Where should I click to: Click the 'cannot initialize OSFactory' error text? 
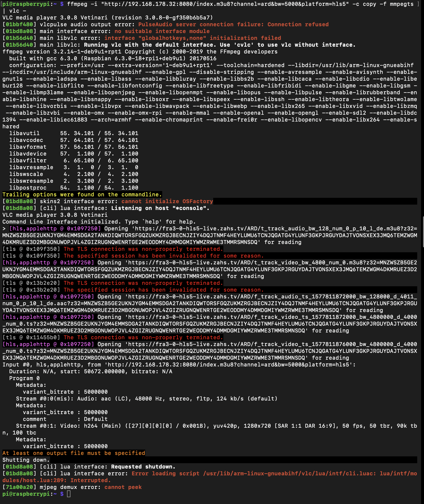point(167,201)
